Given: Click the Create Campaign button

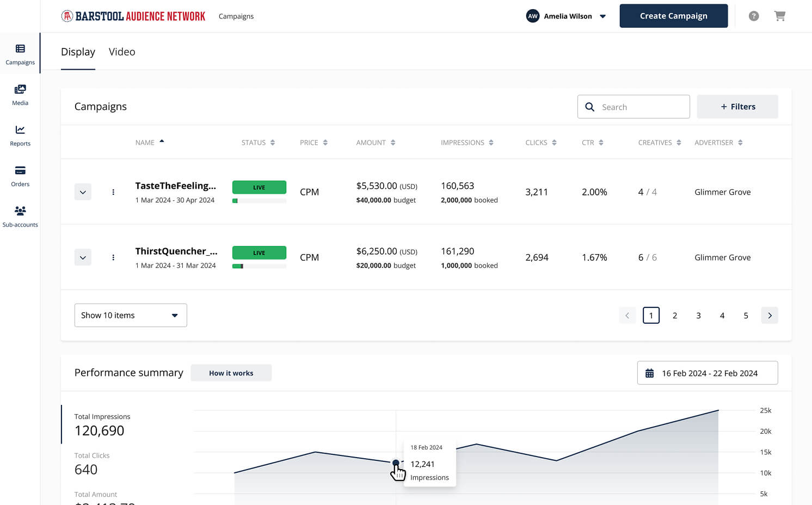Looking at the screenshot, I should pos(673,16).
